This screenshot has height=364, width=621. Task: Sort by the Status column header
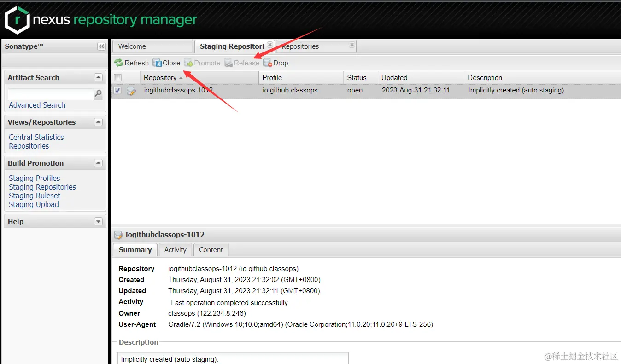[x=361, y=77]
